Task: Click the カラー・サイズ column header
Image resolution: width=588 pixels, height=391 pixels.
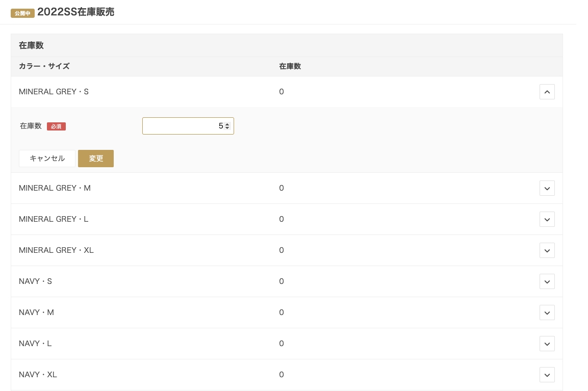Action: (x=44, y=66)
